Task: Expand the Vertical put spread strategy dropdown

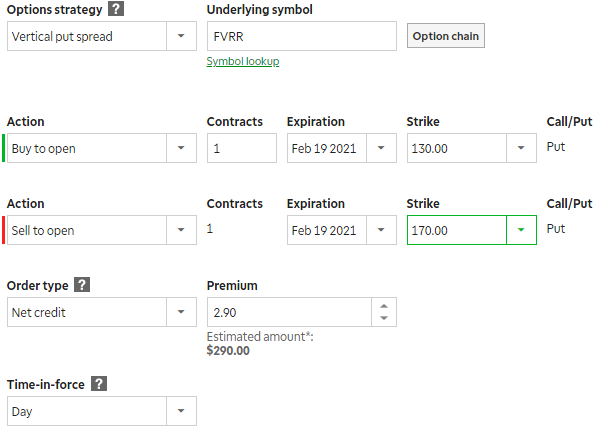Action: pos(181,36)
